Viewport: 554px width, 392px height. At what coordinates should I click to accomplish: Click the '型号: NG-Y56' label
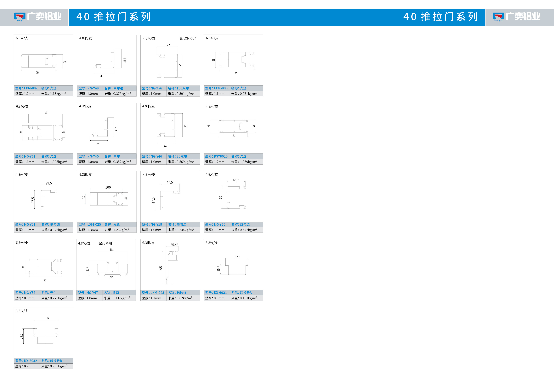point(152,88)
